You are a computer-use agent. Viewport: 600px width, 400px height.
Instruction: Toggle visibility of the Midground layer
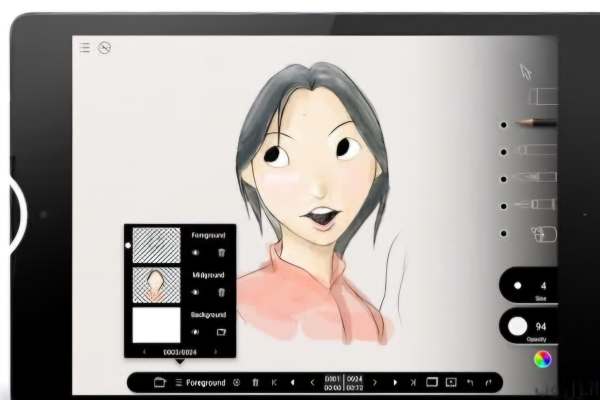[195, 292]
